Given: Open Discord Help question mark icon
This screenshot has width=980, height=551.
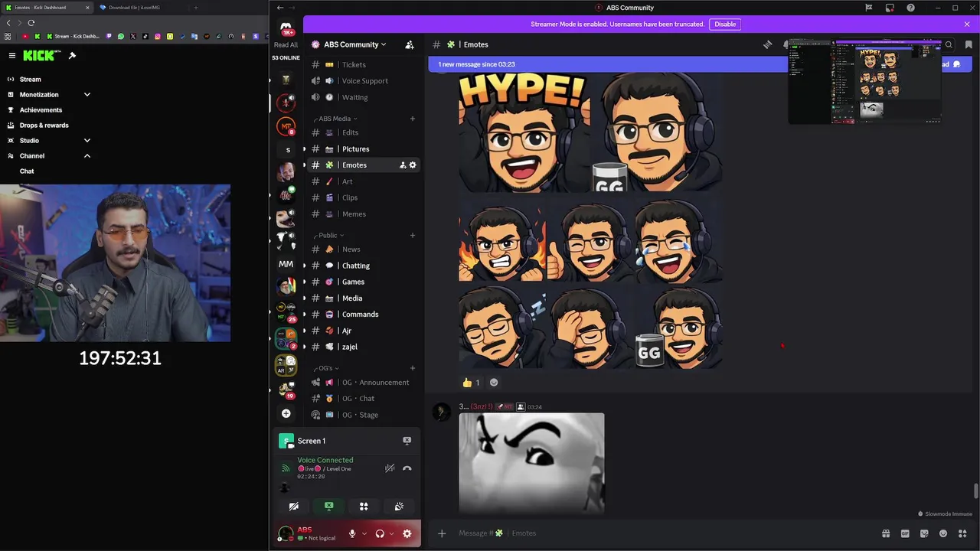Looking at the screenshot, I should [910, 8].
